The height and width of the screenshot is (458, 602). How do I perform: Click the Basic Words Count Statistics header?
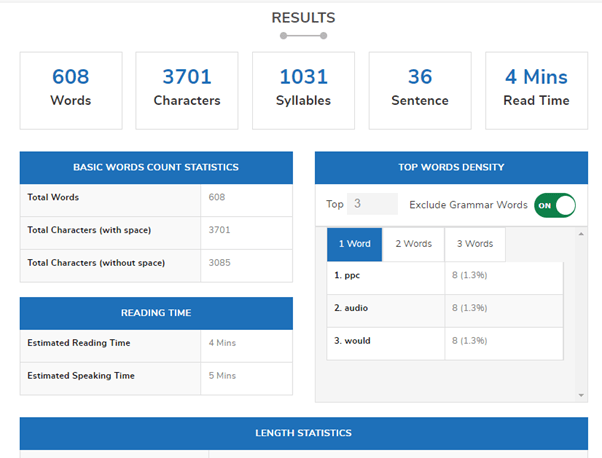tap(156, 168)
